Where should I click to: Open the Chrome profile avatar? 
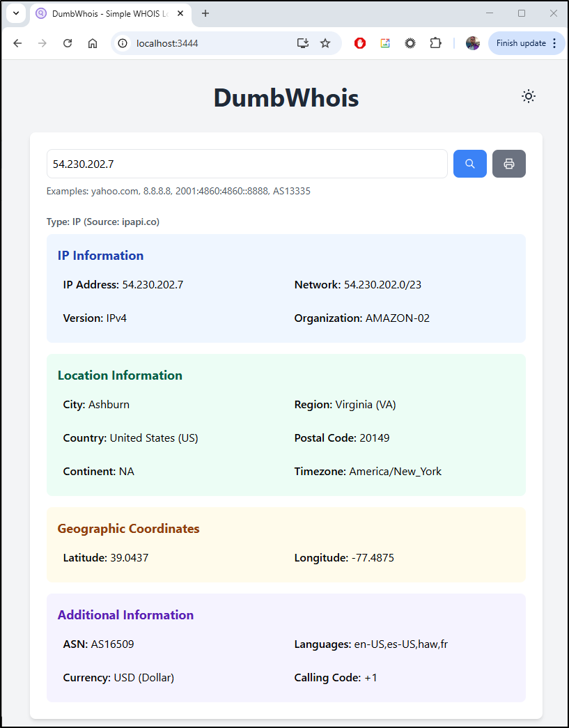472,43
